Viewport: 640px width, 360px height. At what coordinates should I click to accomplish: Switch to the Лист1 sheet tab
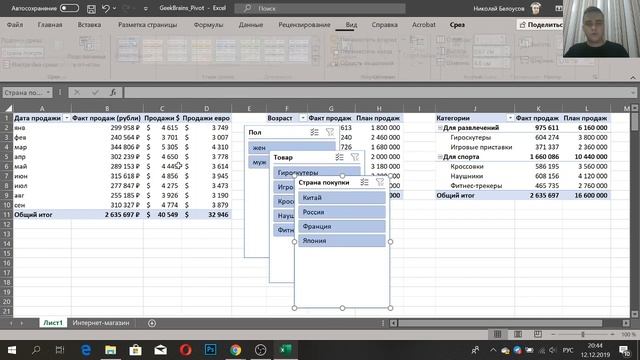click(x=53, y=323)
